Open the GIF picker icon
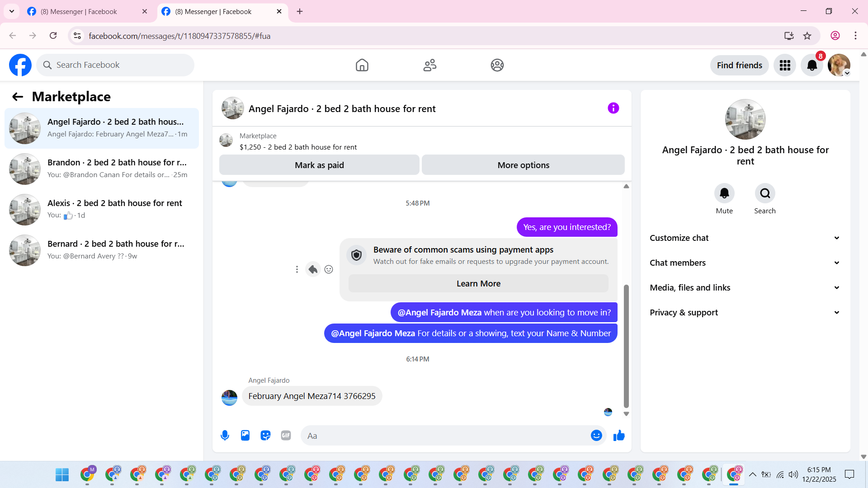Viewport: 868px width, 488px height. [x=286, y=436]
